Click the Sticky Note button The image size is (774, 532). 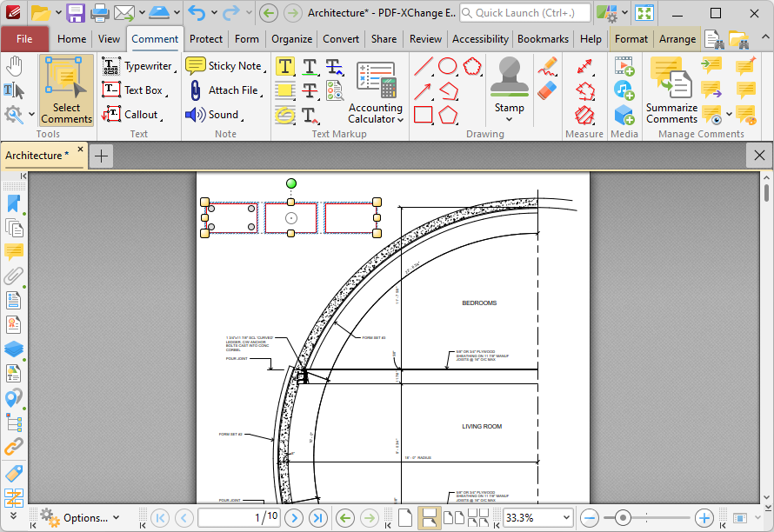coord(225,66)
